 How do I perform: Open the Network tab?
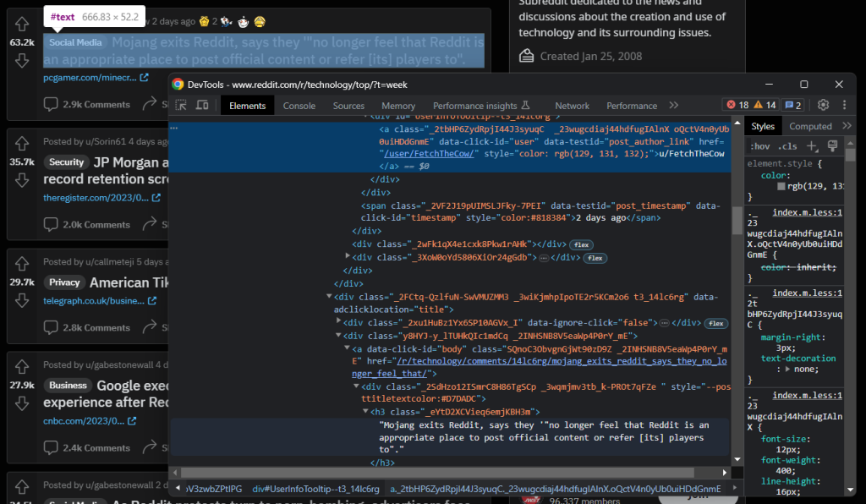pyautogui.click(x=572, y=106)
